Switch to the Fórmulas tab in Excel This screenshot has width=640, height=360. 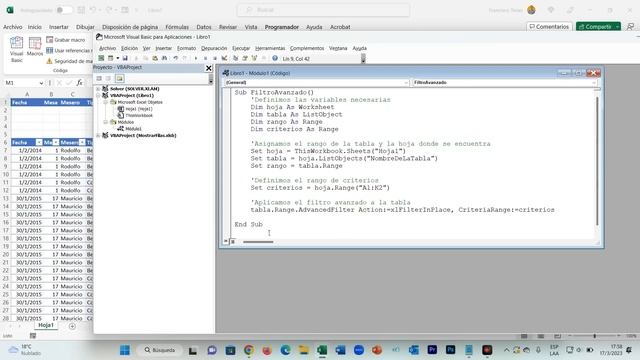coord(177,27)
